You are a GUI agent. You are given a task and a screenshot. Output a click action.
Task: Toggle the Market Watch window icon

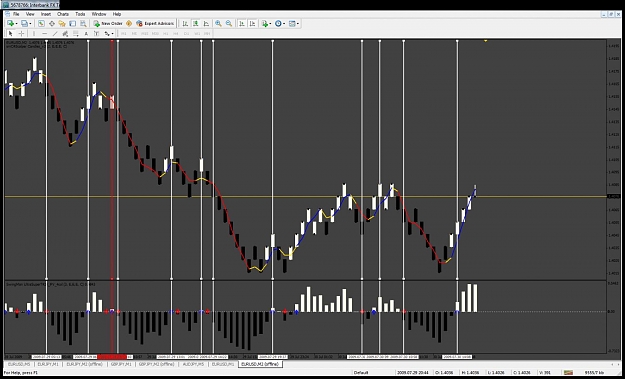coord(41,24)
